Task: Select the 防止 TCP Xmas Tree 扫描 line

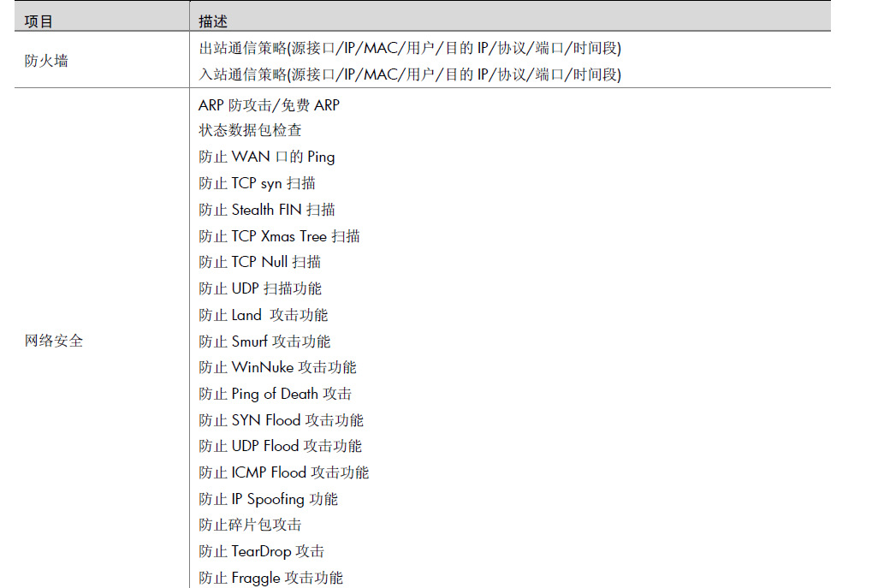Action: pyautogui.click(x=280, y=236)
